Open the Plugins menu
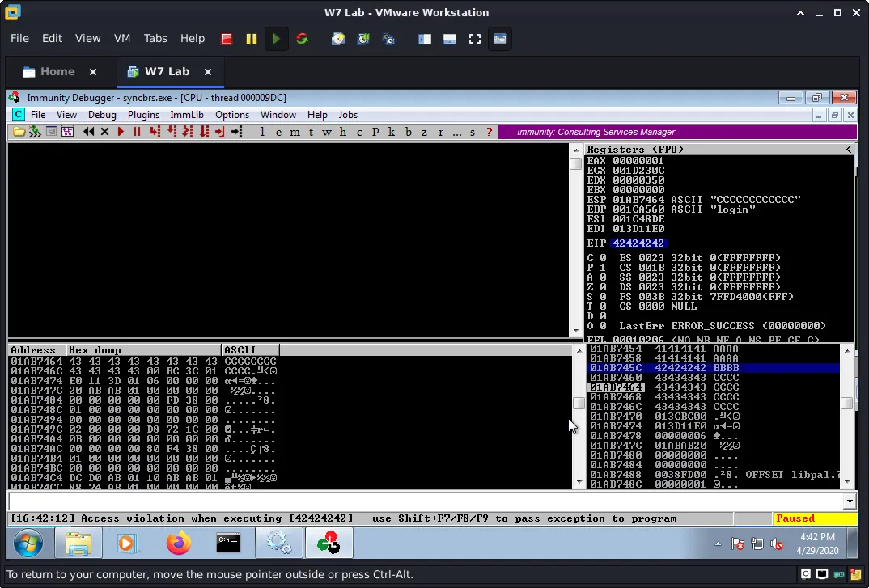The width and height of the screenshot is (869, 588). point(143,115)
